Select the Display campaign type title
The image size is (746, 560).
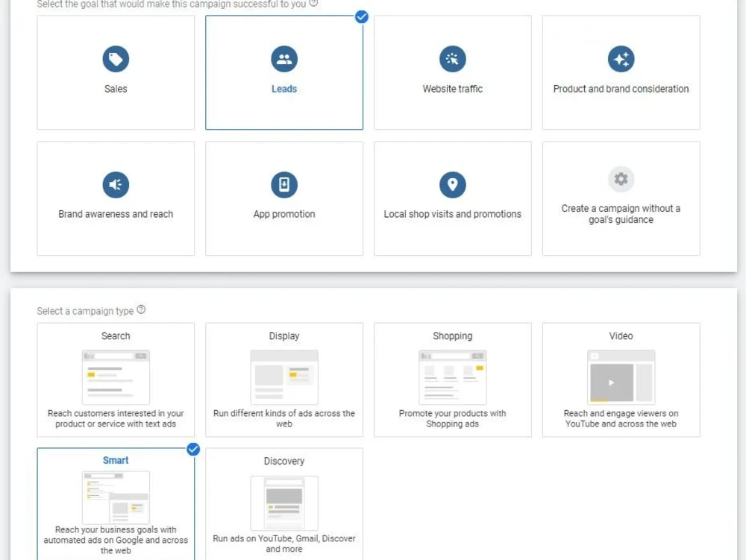284,336
